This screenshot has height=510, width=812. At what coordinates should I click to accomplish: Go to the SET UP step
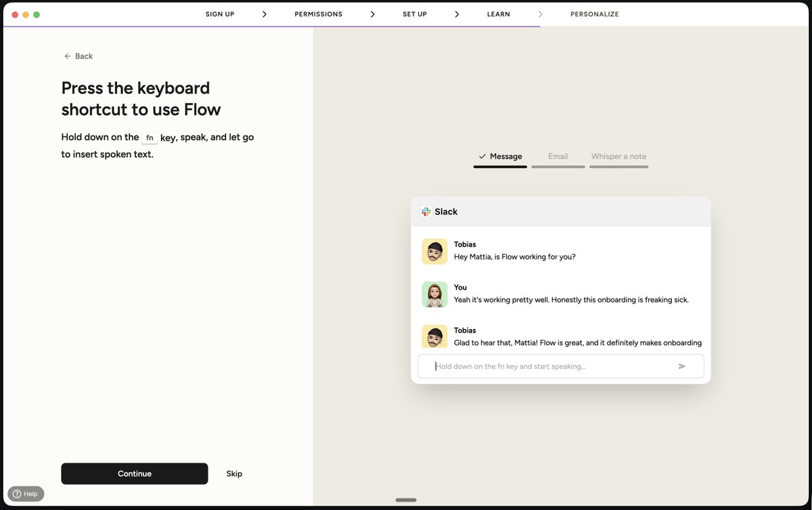pos(414,14)
